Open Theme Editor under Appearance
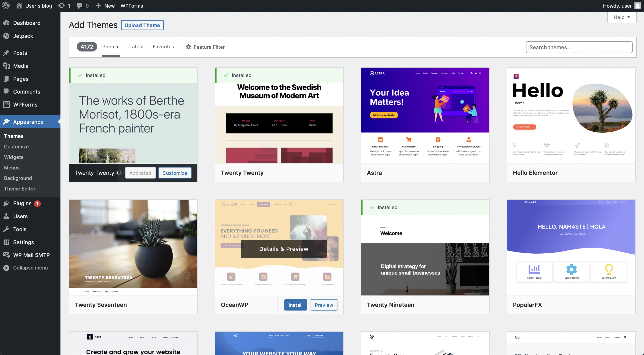This screenshot has width=644, height=355. click(x=20, y=189)
